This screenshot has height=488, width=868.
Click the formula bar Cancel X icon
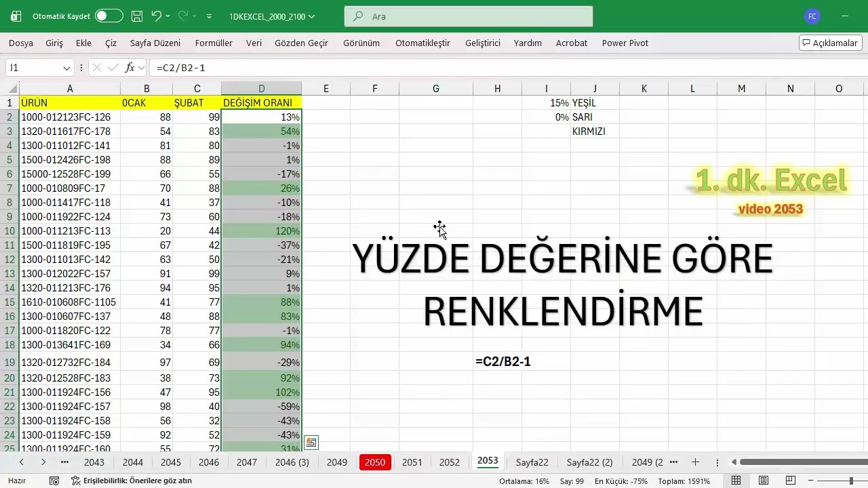point(96,68)
